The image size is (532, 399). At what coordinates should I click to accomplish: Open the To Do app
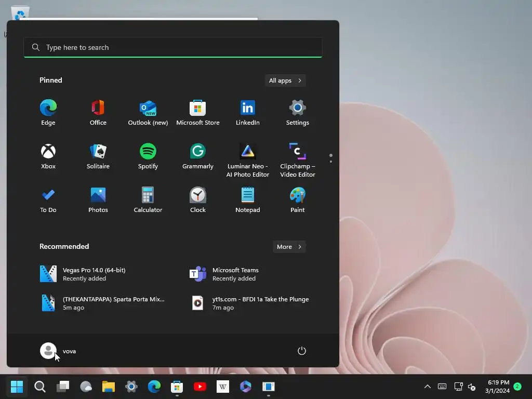48,200
